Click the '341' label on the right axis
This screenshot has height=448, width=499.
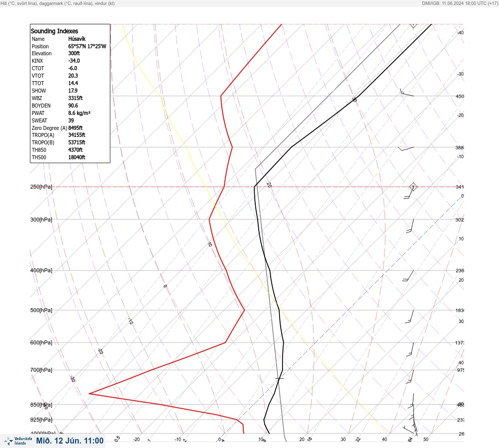(460, 187)
